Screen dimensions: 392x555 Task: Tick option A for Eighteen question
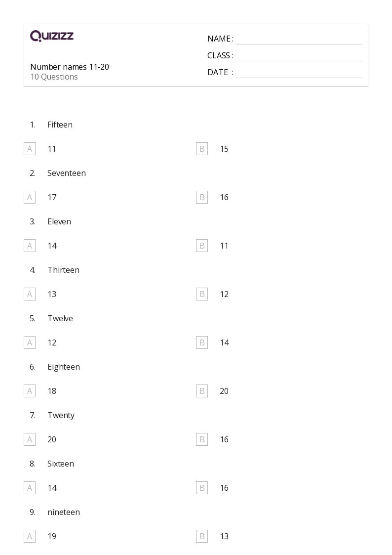click(30, 391)
